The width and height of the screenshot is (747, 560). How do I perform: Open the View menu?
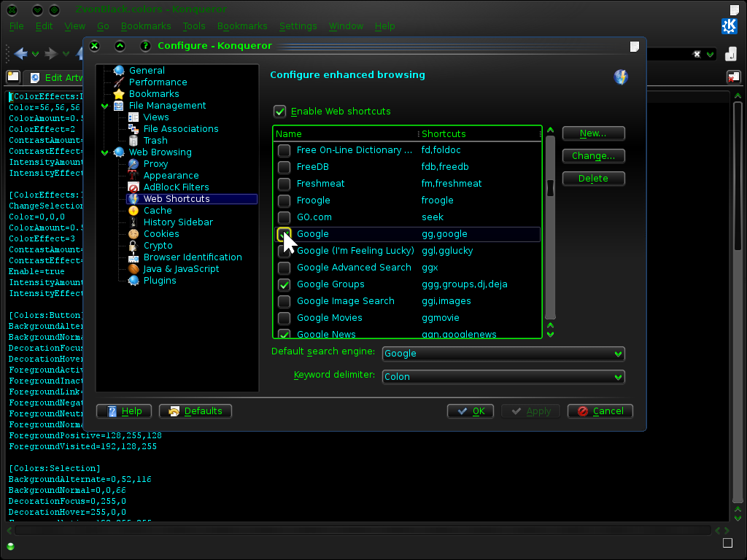(75, 26)
